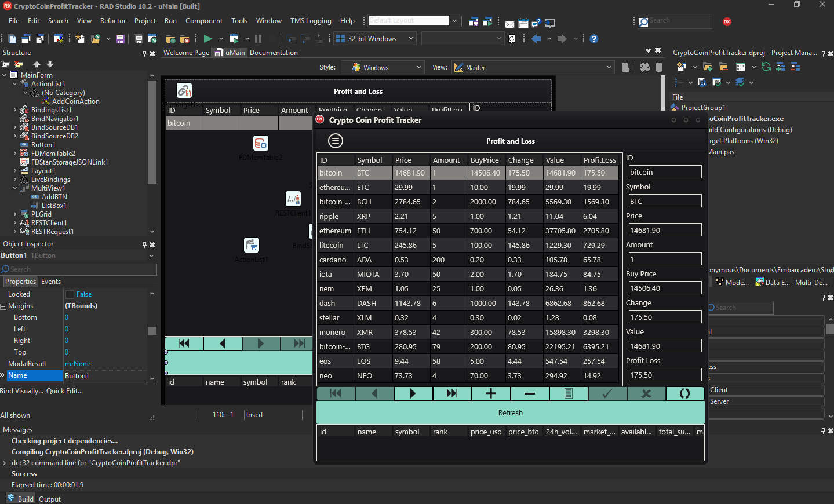Click the checkmark Post navigator button
This screenshot has width=834, height=504.
607,393
